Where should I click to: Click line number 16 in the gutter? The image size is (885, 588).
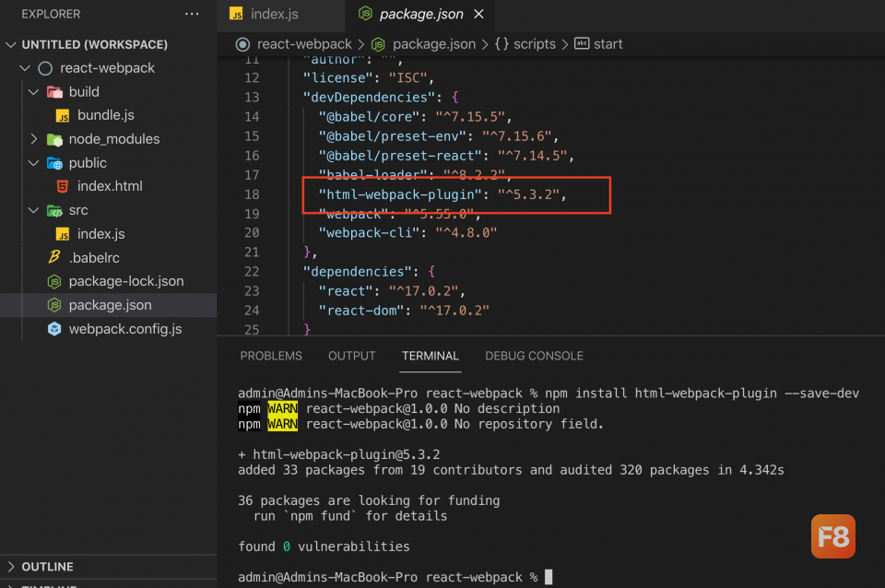click(x=252, y=156)
